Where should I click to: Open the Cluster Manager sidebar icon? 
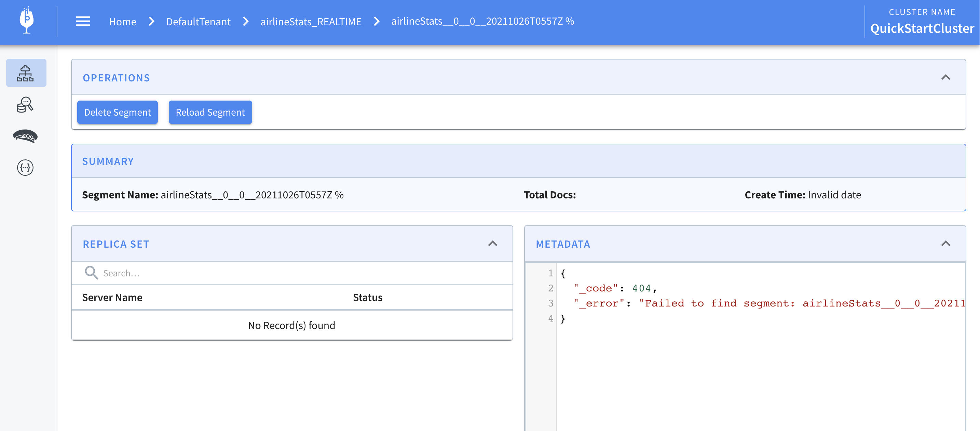(x=26, y=73)
